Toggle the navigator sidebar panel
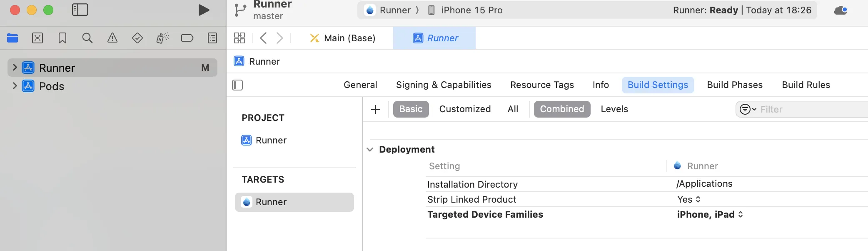868x251 pixels. coord(80,10)
